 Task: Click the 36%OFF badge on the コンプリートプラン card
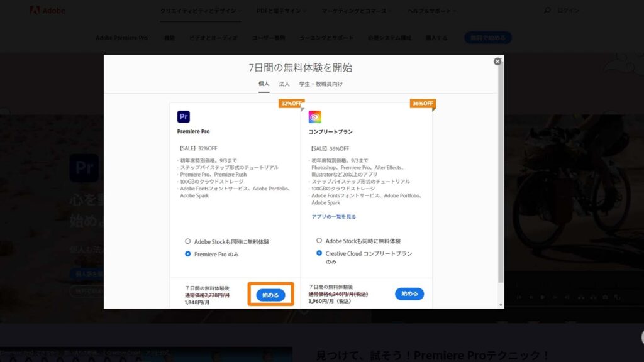[423, 104]
